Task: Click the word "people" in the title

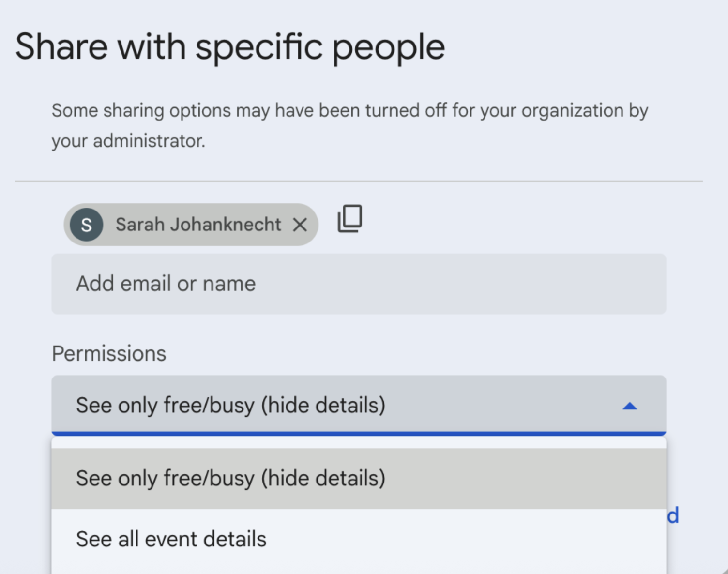Action: pos(388,47)
